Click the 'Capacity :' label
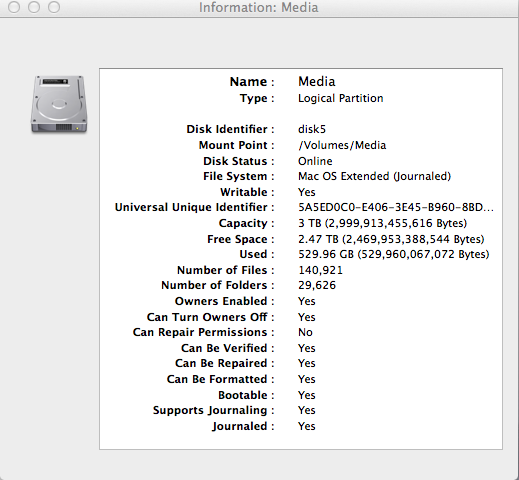The height and width of the screenshot is (480, 519). tap(247, 223)
